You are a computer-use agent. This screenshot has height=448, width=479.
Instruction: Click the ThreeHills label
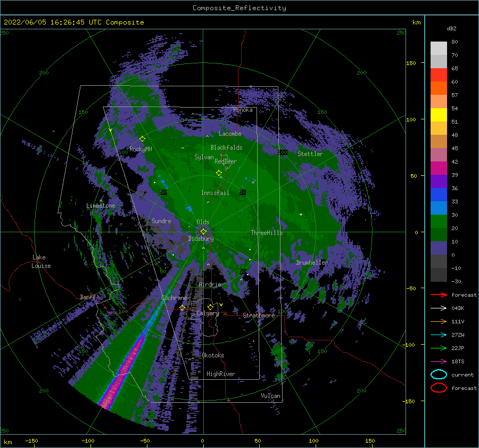coord(267,233)
